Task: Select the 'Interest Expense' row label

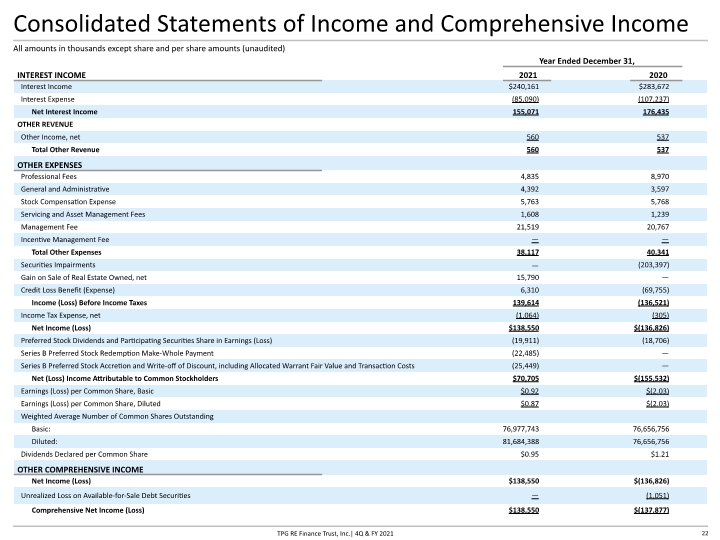Action: click(47, 99)
